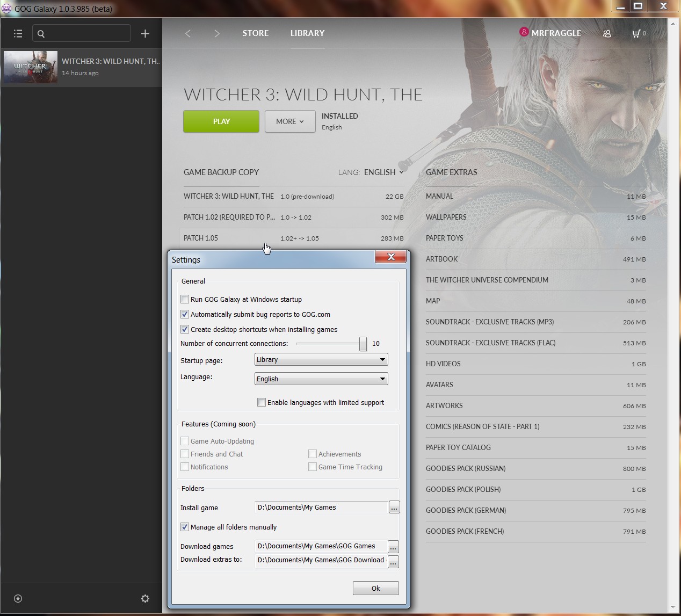This screenshot has width=681, height=616.
Task: Enable languages with limited support
Action: point(262,402)
